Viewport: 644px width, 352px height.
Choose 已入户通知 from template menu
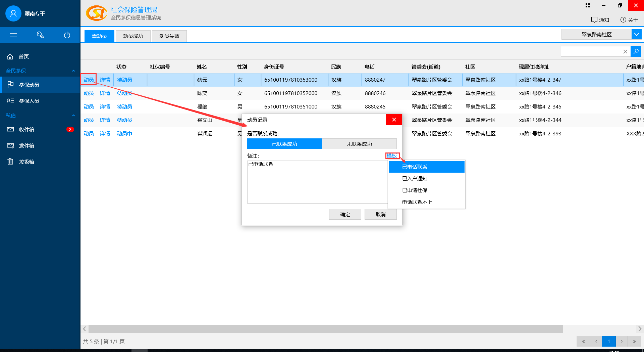pos(415,178)
